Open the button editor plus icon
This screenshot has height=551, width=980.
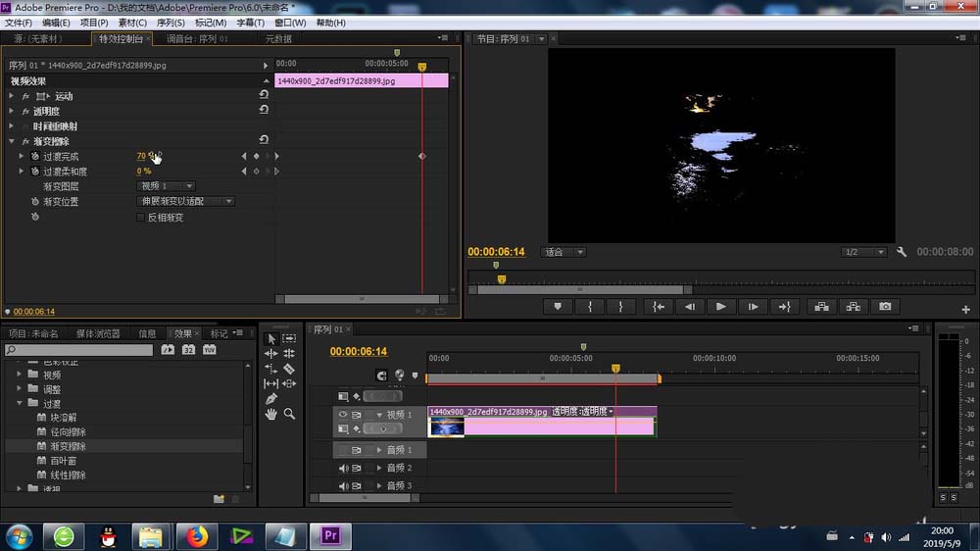965,310
